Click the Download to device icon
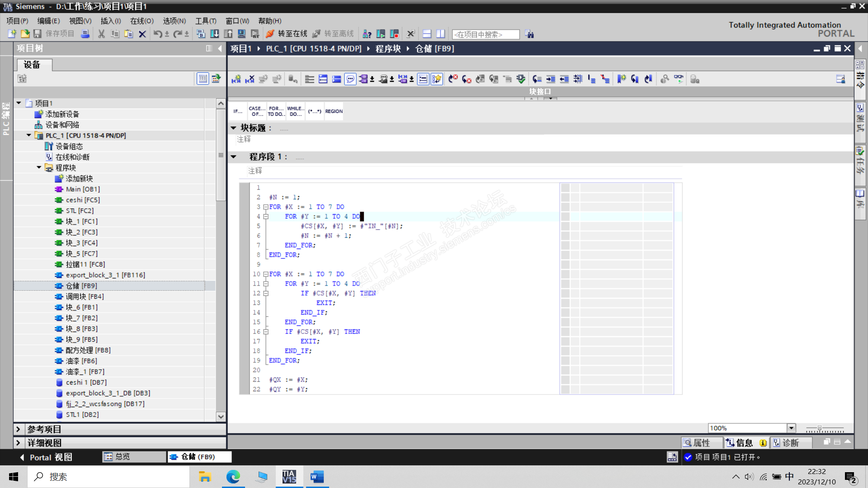This screenshot has width=868, height=488. (215, 34)
